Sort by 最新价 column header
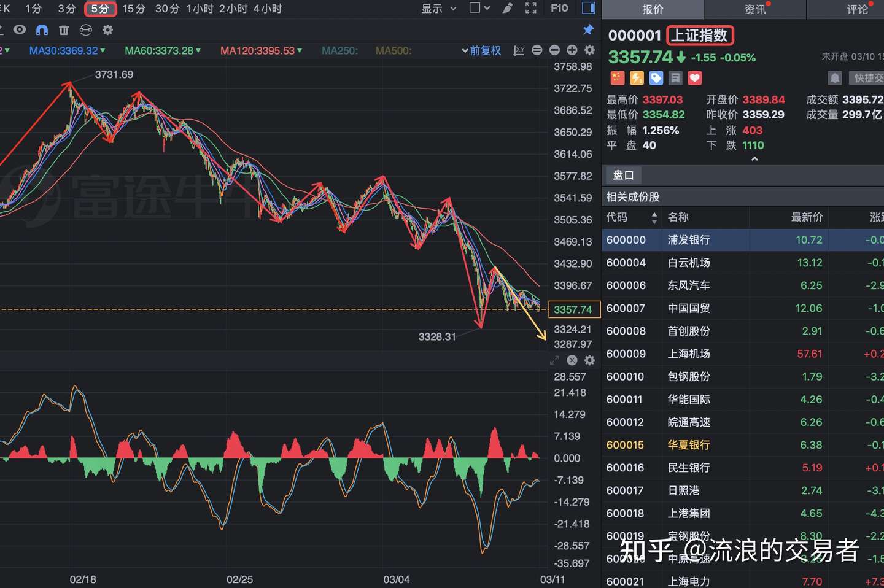 point(807,217)
